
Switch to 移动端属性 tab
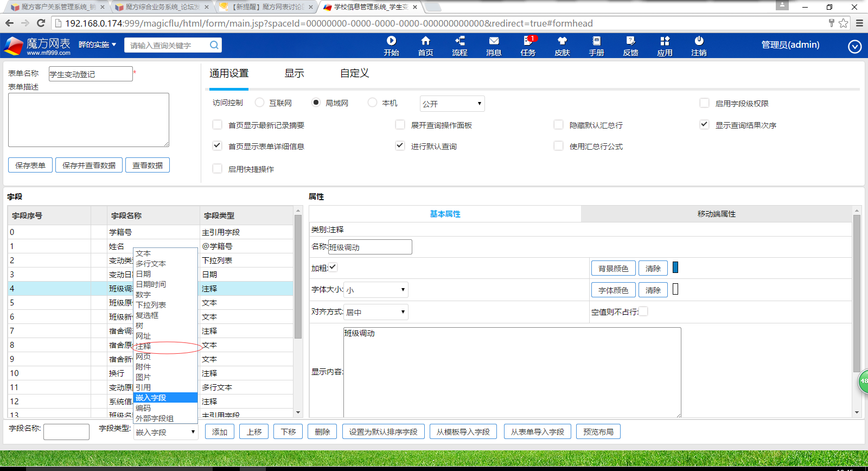[x=716, y=214]
